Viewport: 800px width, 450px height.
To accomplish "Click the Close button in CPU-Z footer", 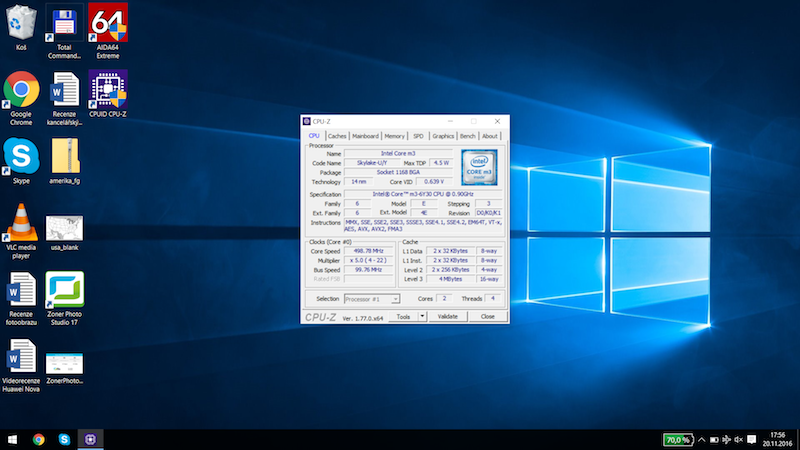I will (488, 317).
